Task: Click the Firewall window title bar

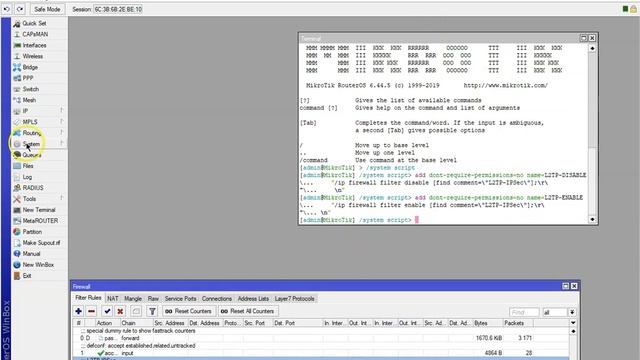Action: [x=316, y=286]
